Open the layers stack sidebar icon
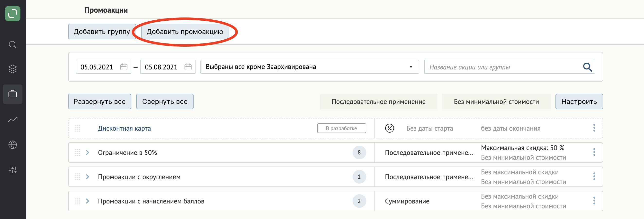Viewport: 644px width, 219px height. tap(12, 69)
